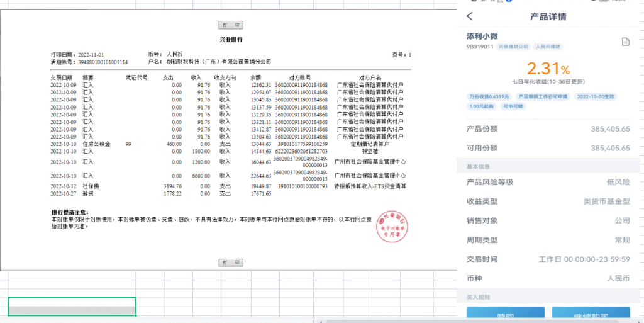Click 七日年化收益(10-30日更新) caption
The height and width of the screenshot is (323, 644).
[x=548, y=82]
